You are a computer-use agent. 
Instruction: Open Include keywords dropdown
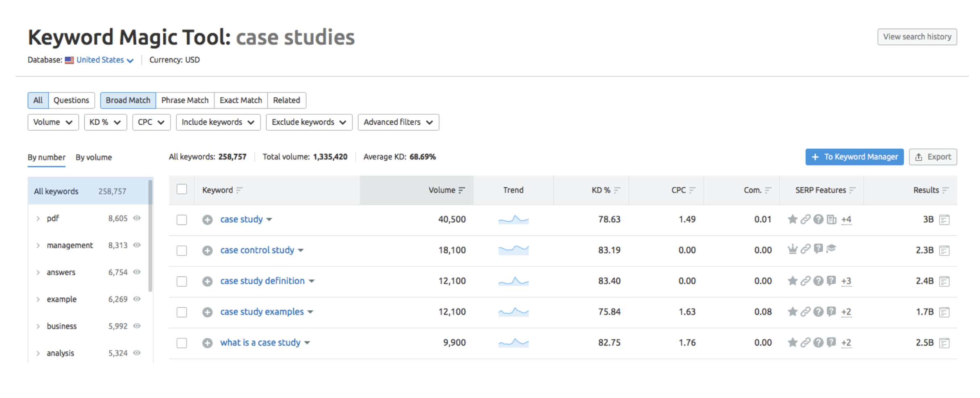tap(218, 122)
